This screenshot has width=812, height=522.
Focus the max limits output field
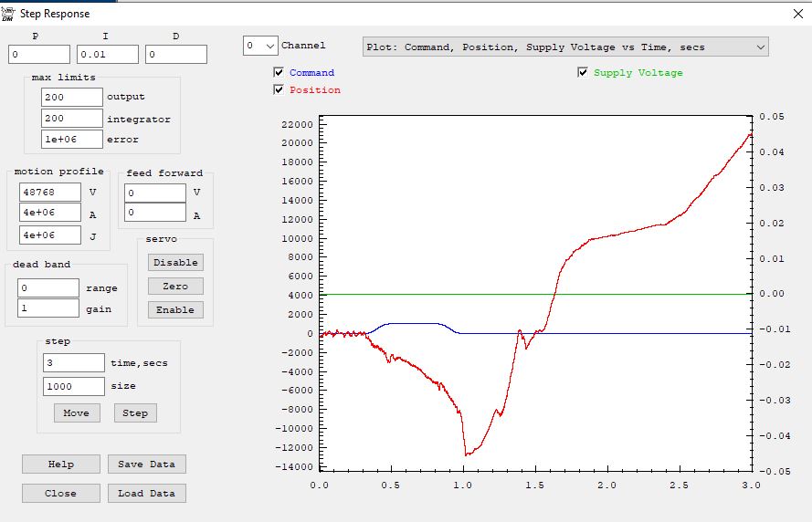(71, 97)
